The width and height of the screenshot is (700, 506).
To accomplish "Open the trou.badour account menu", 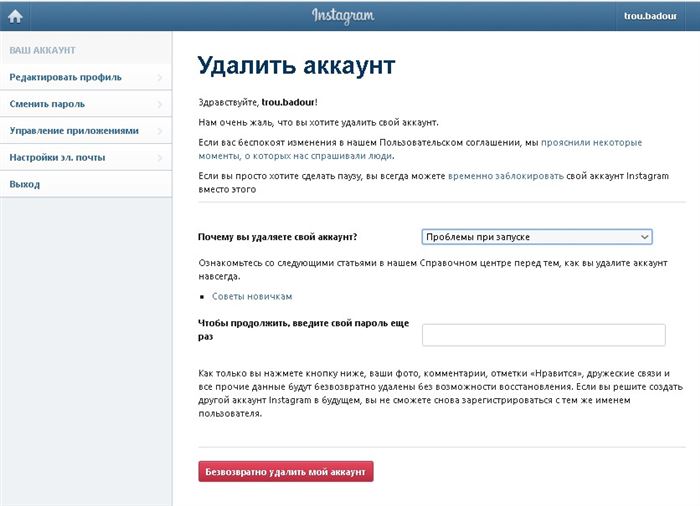I will (650, 16).
